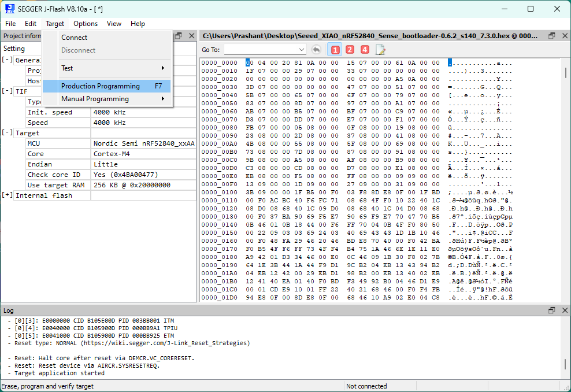This screenshot has width=571, height=392.
Task: Undock the Log panel
Action: click(552, 310)
